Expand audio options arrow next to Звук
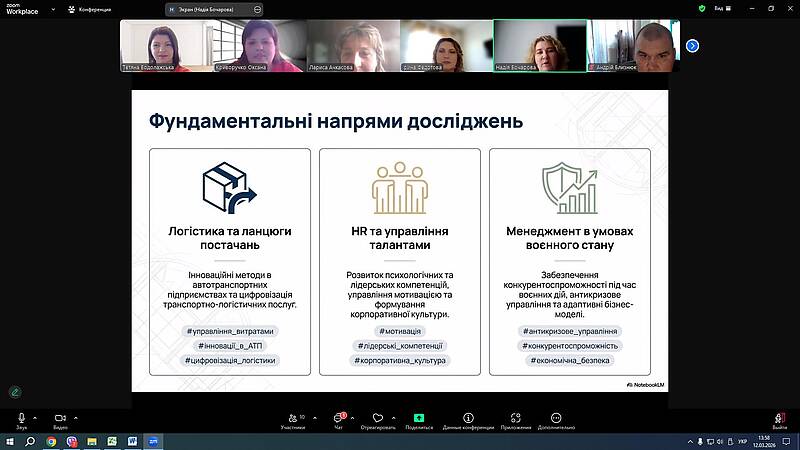Viewport: 800px width, 450px height. click(35, 416)
